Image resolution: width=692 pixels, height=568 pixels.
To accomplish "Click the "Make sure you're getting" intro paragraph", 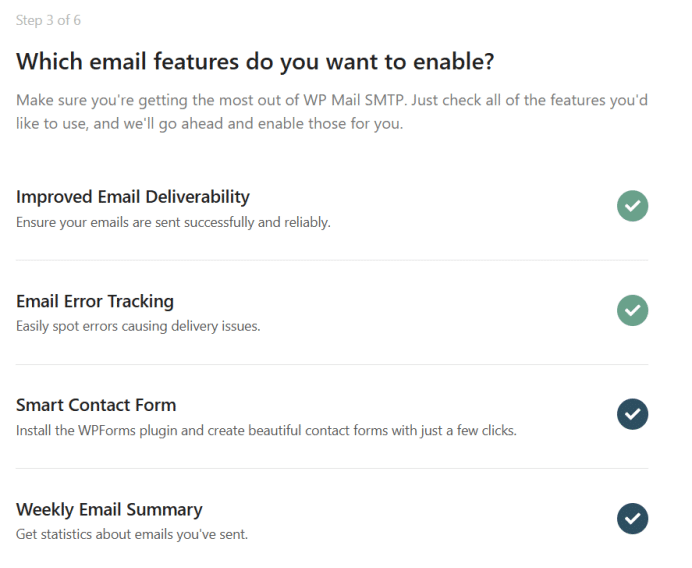I will click(x=330, y=114).
